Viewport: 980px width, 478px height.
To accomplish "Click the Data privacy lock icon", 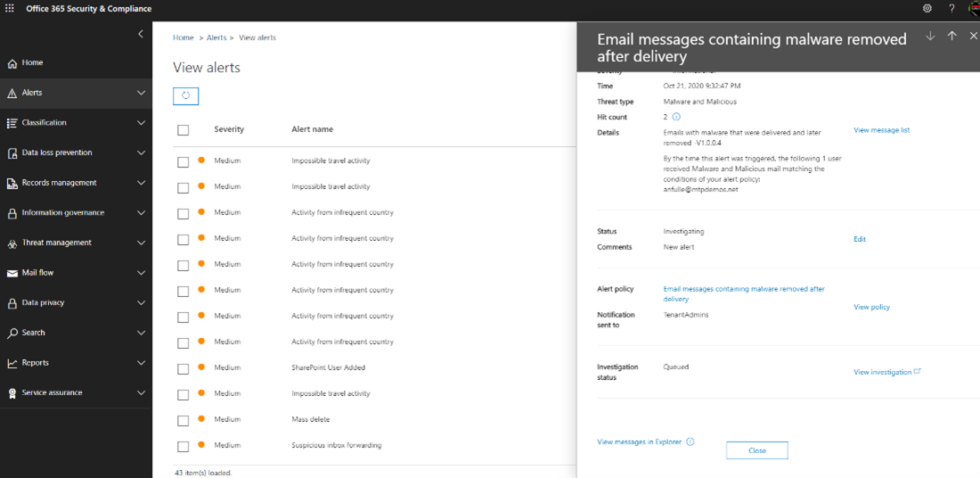I will tap(12, 303).
